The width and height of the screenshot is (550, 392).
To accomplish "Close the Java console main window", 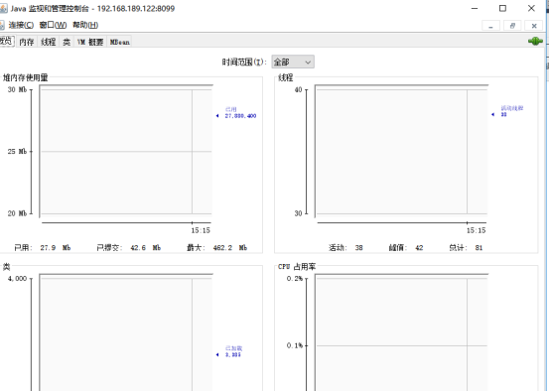I will click(531, 8).
